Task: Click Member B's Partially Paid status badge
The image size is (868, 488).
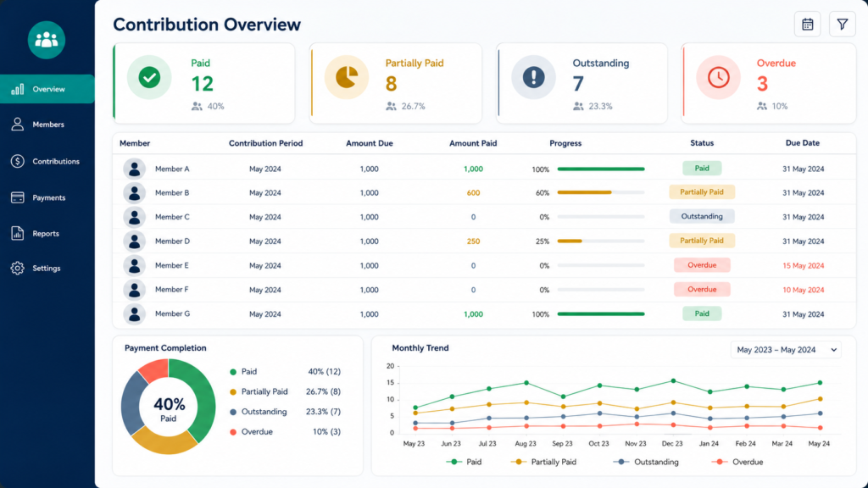Action: point(701,192)
